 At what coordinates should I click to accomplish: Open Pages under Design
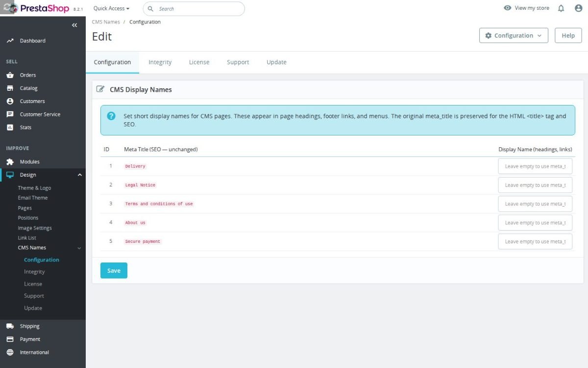[25, 208]
